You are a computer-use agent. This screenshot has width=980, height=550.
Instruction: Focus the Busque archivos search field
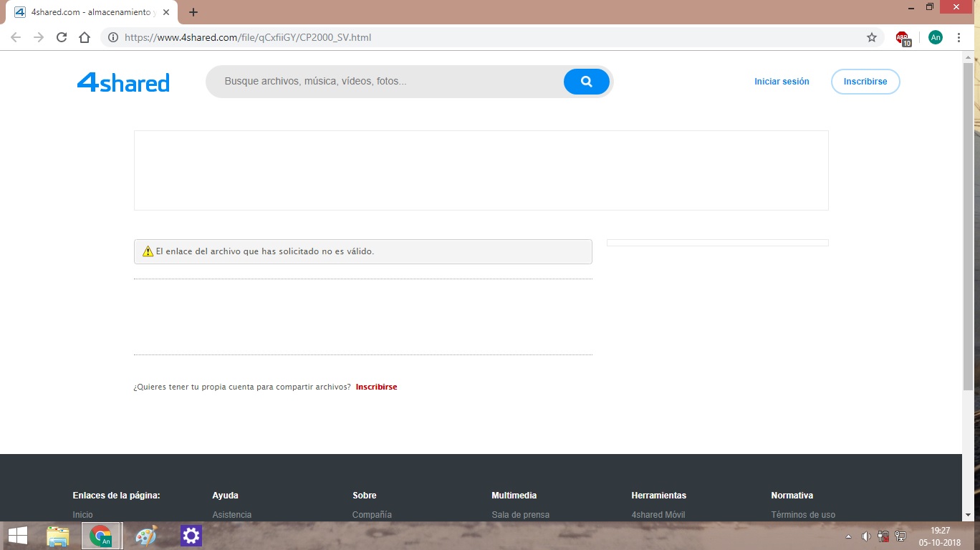387,82
